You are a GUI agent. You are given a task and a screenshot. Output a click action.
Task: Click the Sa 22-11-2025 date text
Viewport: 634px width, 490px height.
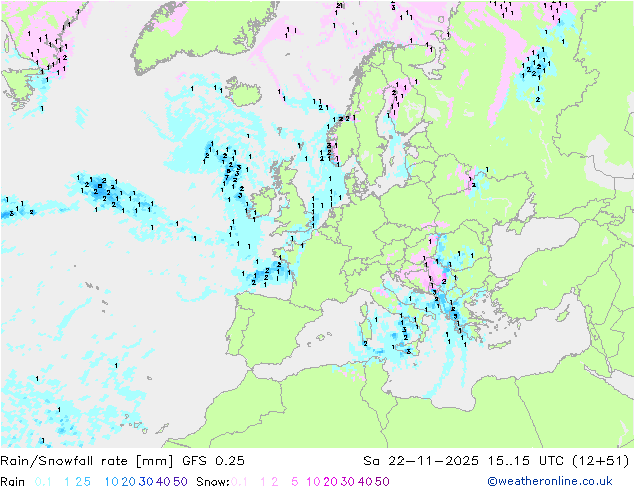coord(421,461)
